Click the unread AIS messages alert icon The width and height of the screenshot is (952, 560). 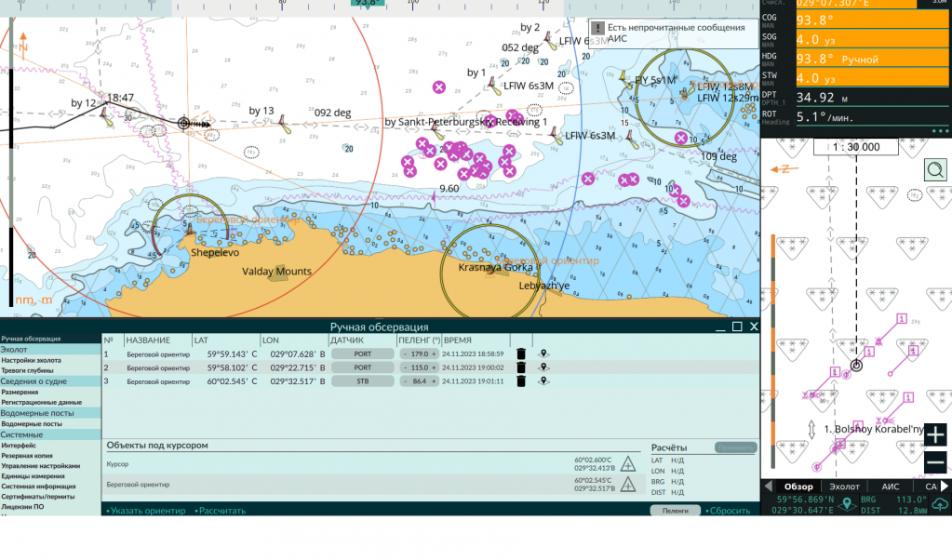[598, 28]
